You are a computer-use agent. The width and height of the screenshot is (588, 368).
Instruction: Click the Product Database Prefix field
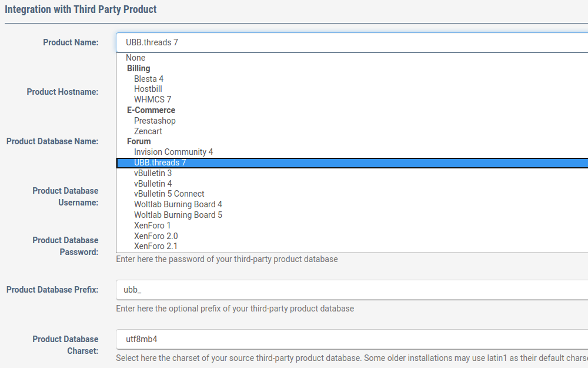coord(352,290)
